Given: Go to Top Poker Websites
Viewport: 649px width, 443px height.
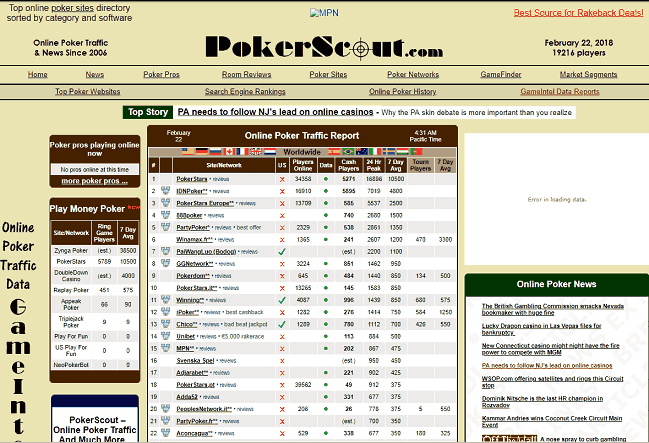Looking at the screenshot, I should point(88,91).
